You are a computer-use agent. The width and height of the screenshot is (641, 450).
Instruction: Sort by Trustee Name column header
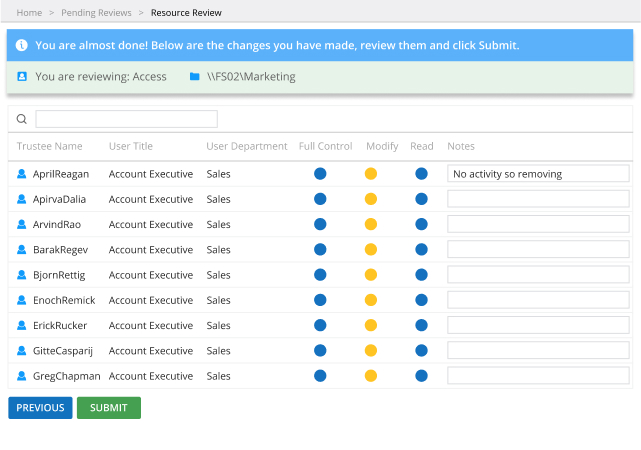tap(50, 146)
